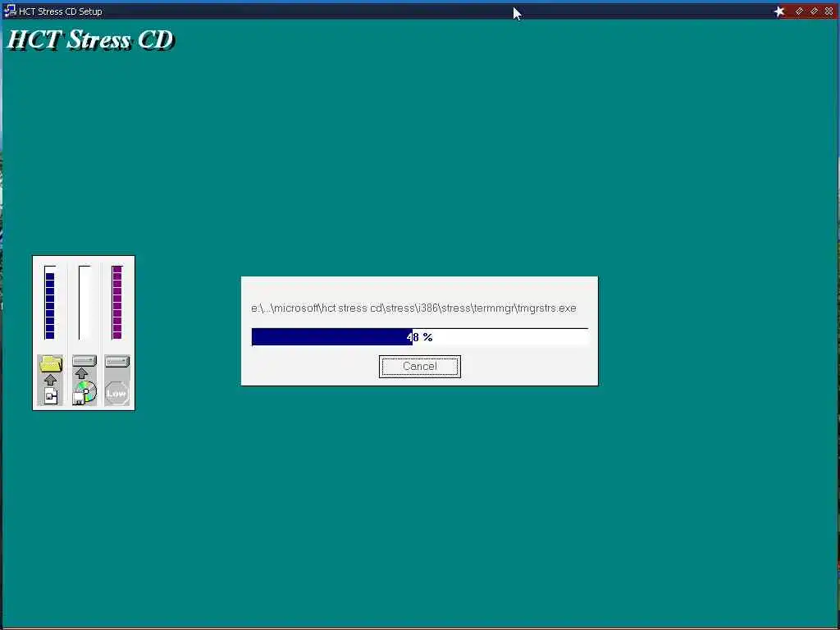The height and width of the screenshot is (630, 840).
Task: Click the up arrow below the folder
Action: pyautogui.click(x=50, y=381)
